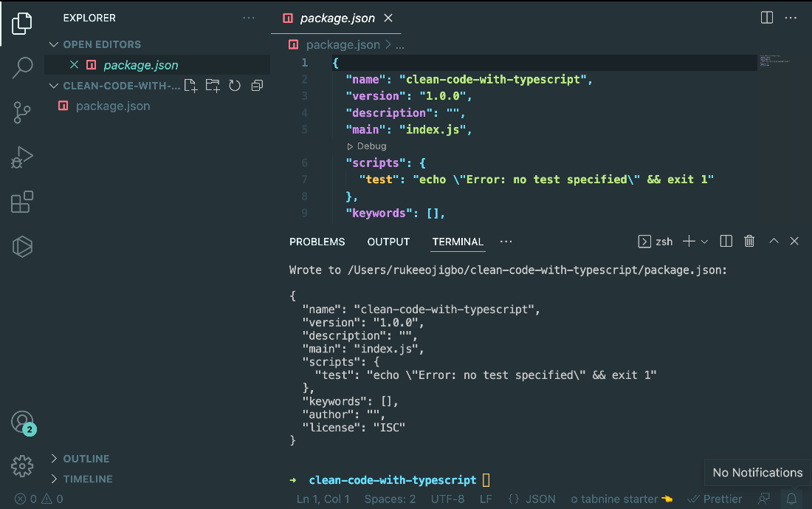Maximize the terminal panel with chevron up
The image size is (812, 509).
tap(774, 241)
